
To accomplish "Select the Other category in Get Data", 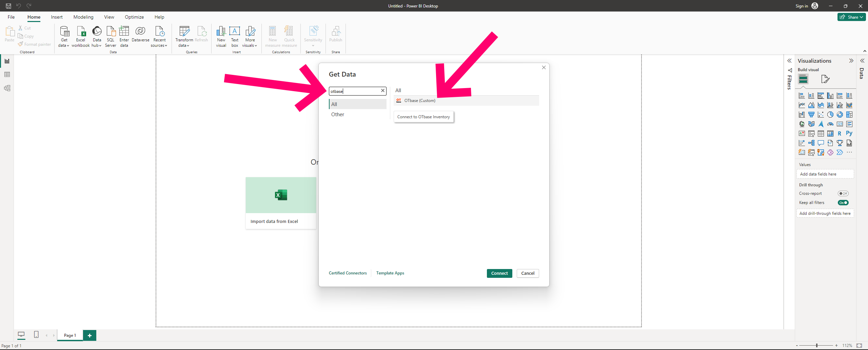I will 358,115.
